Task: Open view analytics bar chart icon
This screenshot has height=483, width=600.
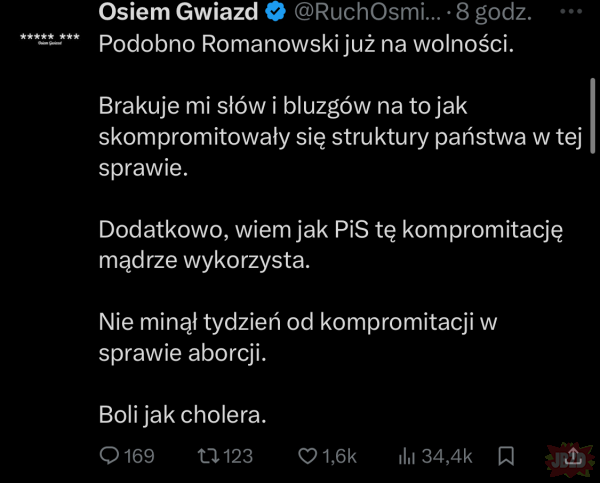Action: (407, 456)
